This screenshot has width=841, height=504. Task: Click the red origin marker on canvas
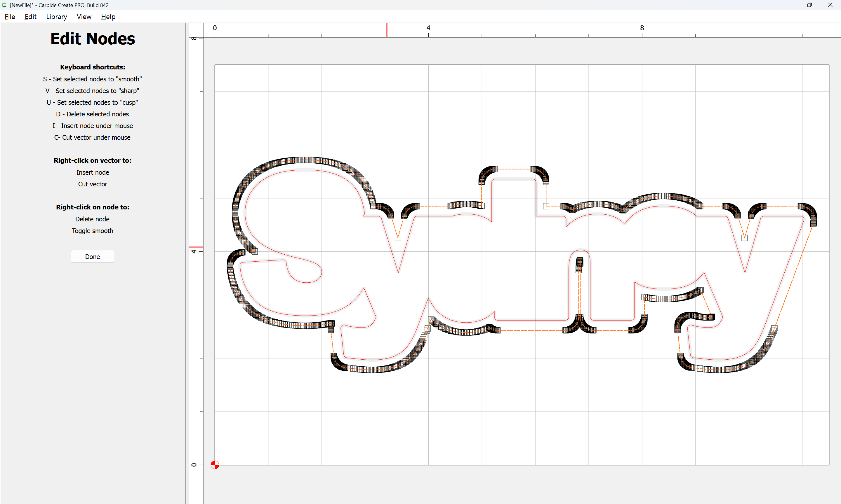pyautogui.click(x=215, y=465)
